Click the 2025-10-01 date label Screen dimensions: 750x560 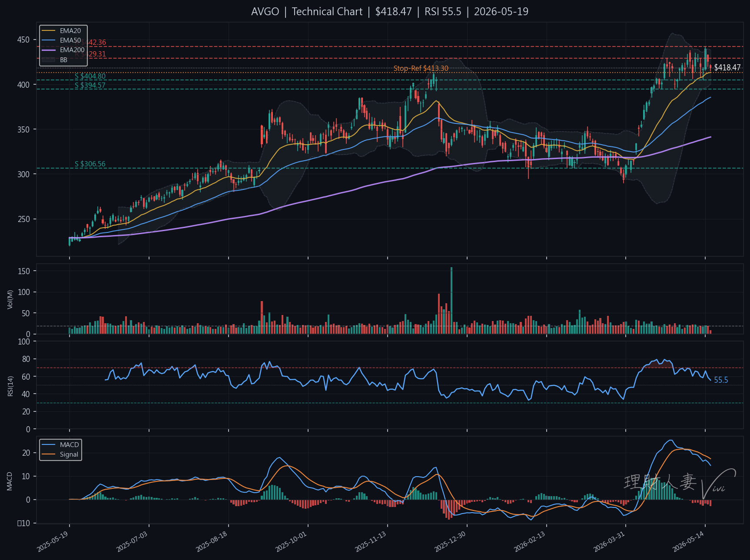(x=291, y=542)
